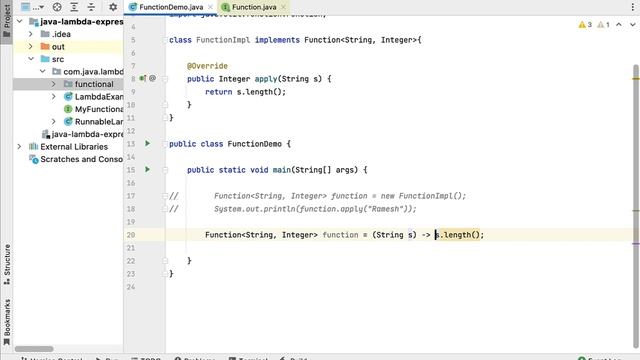This screenshot has height=360, width=640.
Task: Open the Project view mode dropdown
Action: coord(32,7)
